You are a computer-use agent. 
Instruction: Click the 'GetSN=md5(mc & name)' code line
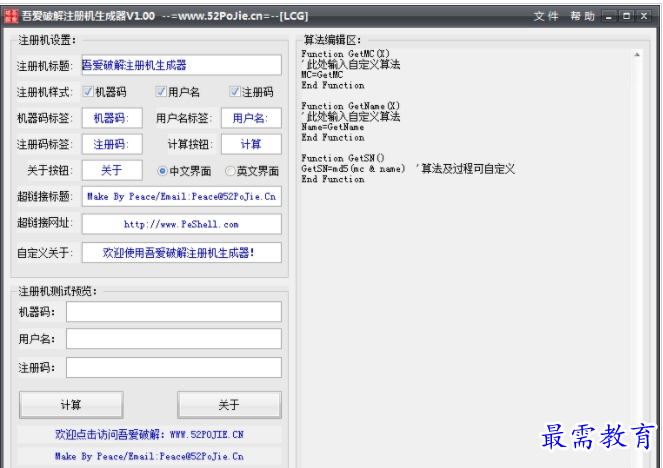(x=353, y=169)
